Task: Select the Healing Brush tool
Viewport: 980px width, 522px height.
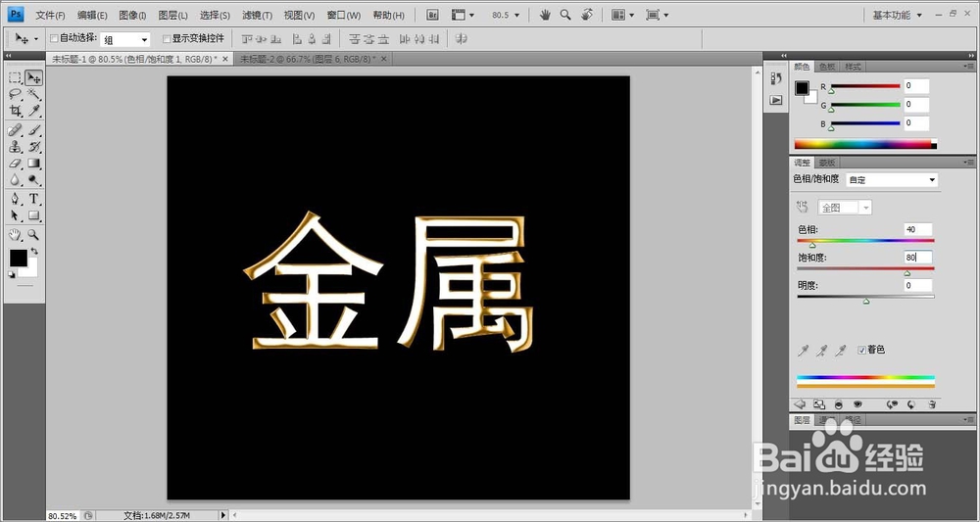Action: [x=15, y=130]
